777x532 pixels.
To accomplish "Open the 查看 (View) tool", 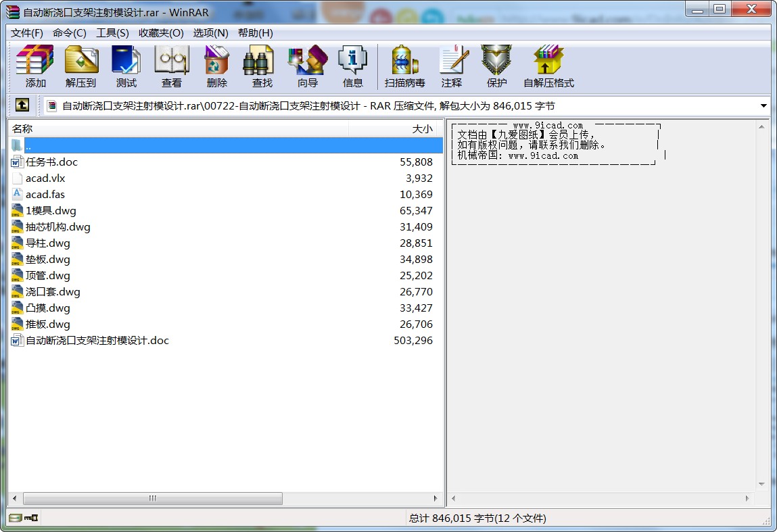I will pos(171,67).
